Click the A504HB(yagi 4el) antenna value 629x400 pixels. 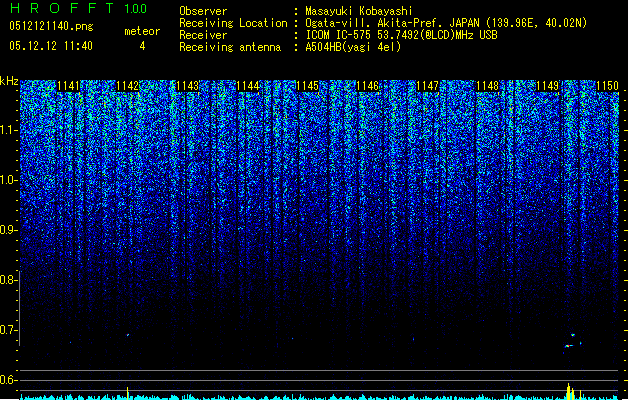(x=353, y=47)
